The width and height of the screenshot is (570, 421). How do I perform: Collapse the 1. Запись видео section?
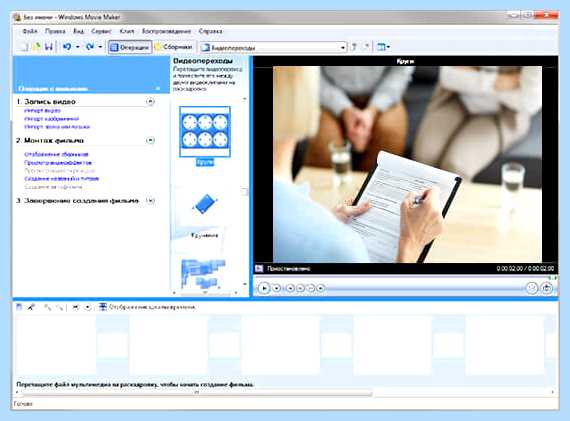150,101
